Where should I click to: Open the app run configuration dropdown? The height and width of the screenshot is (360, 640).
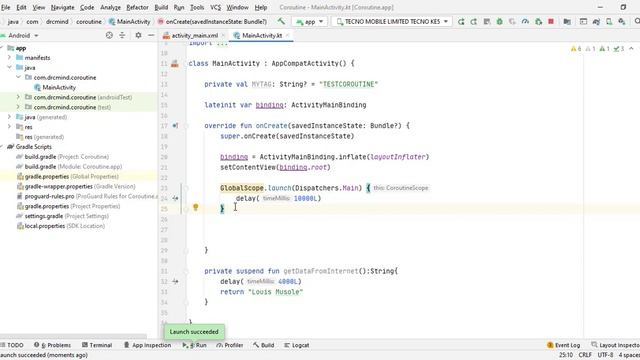pos(310,22)
